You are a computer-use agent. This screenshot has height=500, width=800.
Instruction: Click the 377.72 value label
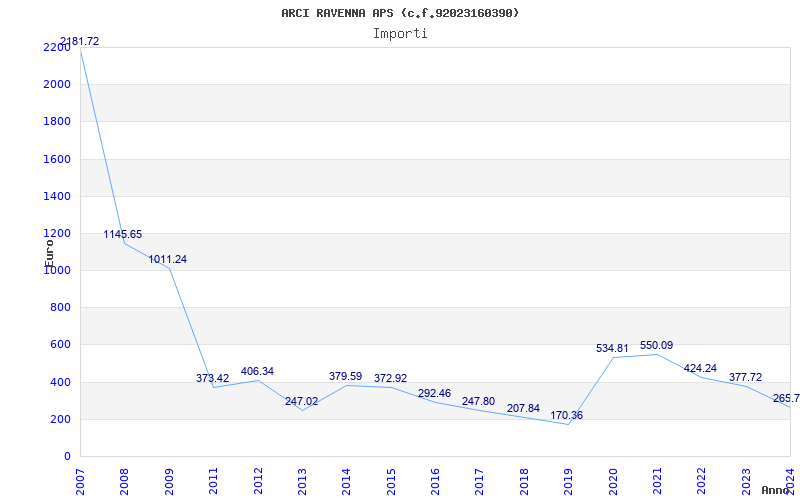(x=745, y=377)
